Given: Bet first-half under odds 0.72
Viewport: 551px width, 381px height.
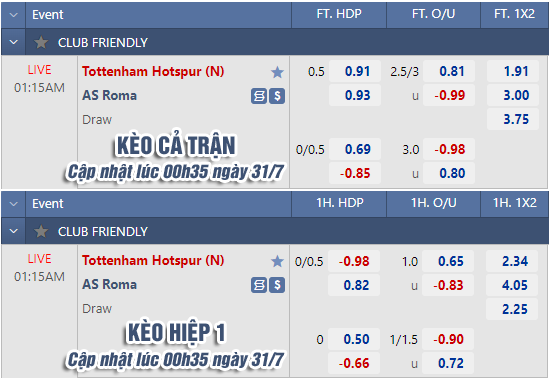Looking at the screenshot, I should [x=448, y=363].
